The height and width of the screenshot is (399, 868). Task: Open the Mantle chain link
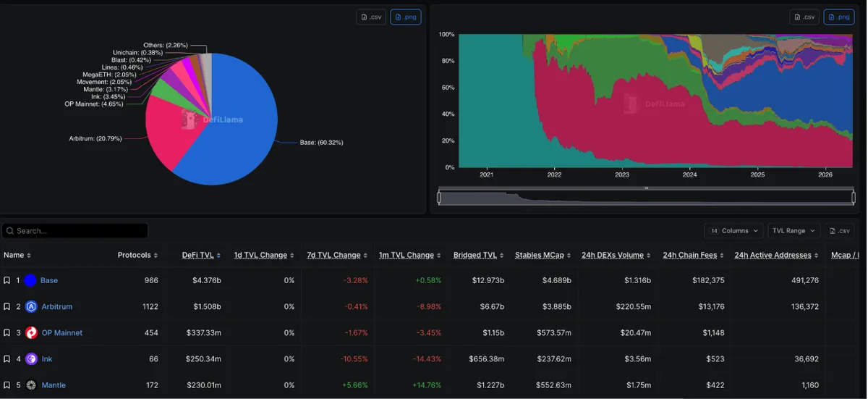pyautogui.click(x=54, y=385)
